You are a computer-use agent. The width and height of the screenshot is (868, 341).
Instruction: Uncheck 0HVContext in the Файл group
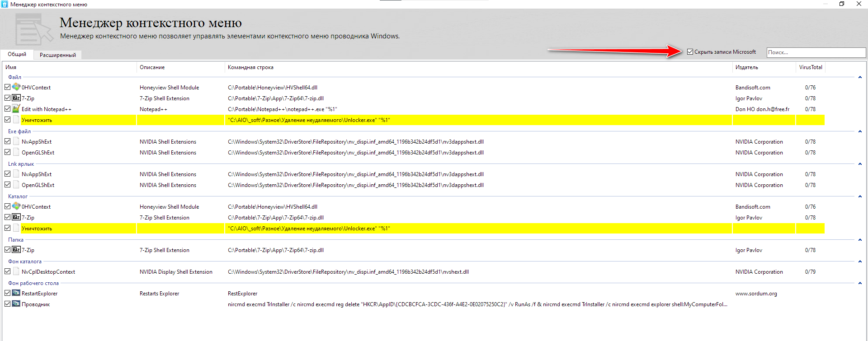[7, 87]
